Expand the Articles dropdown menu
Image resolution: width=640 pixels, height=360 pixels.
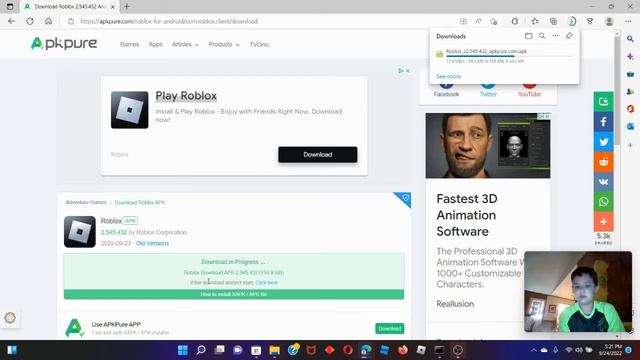(x=185, y=44)
